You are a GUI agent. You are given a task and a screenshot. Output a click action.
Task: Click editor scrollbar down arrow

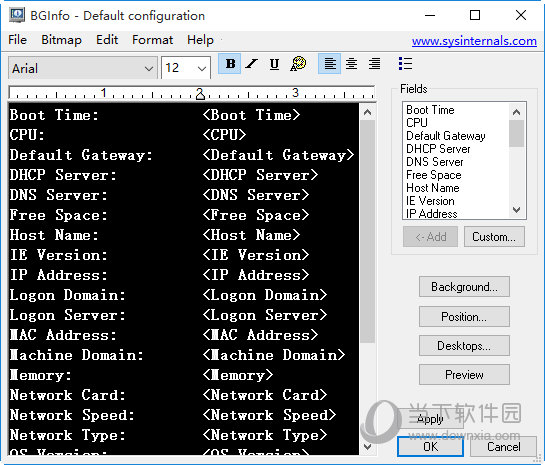[x=367, y=447]
